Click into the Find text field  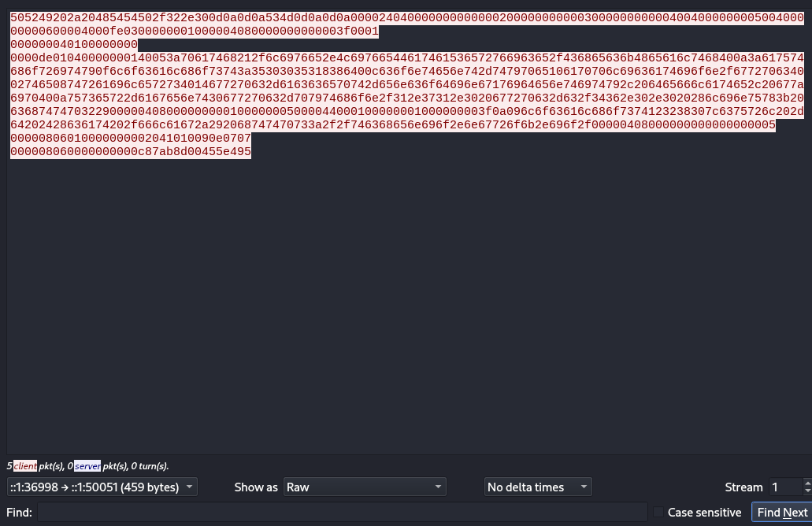click(x=342, y=513)
